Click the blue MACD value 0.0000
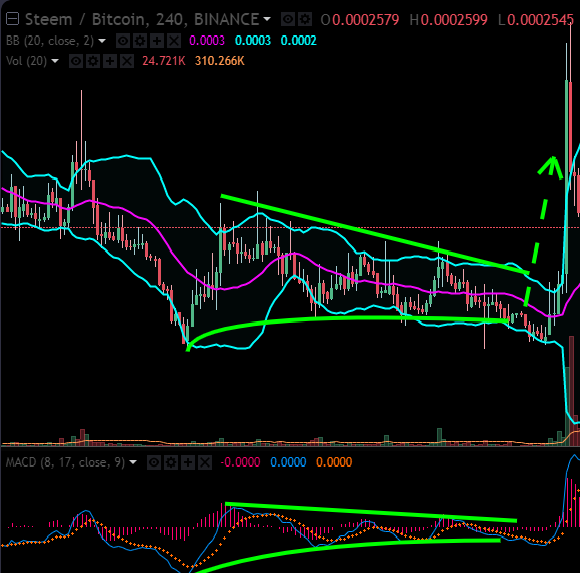This screenshot has height=573, width=580. tap(288, 462)
